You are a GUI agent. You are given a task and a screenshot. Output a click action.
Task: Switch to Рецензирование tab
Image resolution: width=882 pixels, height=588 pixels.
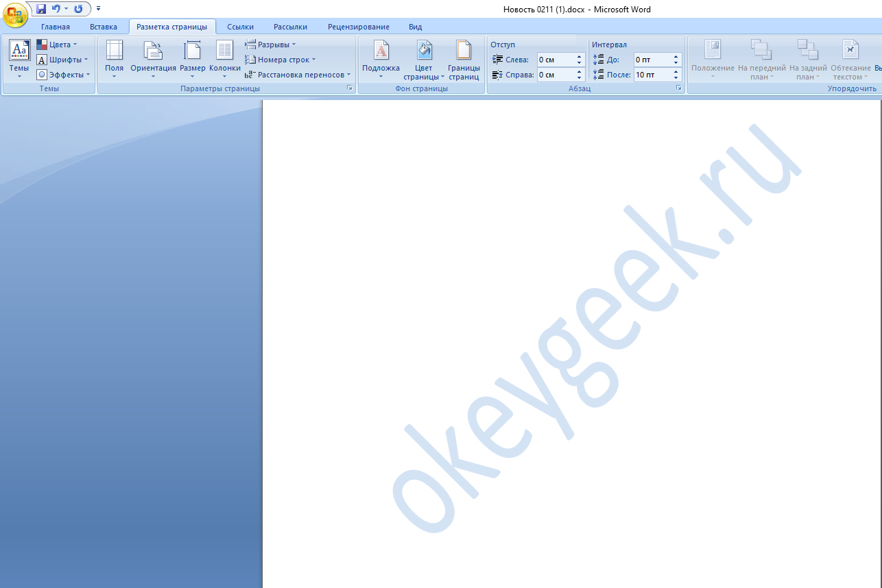click(359, 27)
